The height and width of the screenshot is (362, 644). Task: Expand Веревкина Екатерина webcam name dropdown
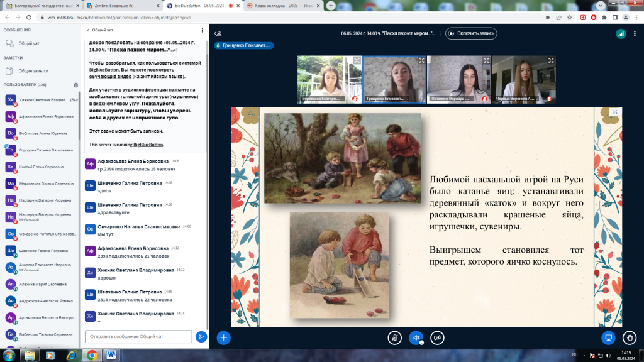pos(323,99)
